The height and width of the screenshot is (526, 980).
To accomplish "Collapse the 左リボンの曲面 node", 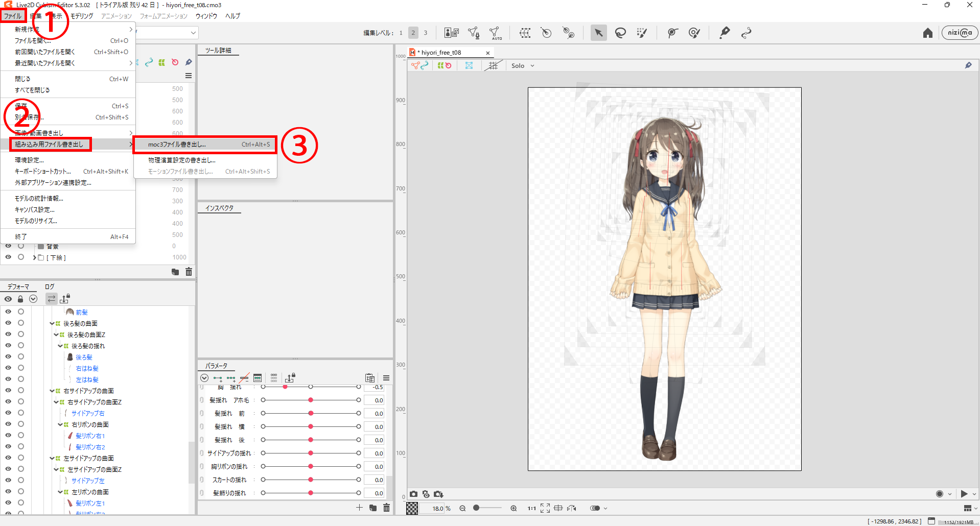I will [60, 492].
